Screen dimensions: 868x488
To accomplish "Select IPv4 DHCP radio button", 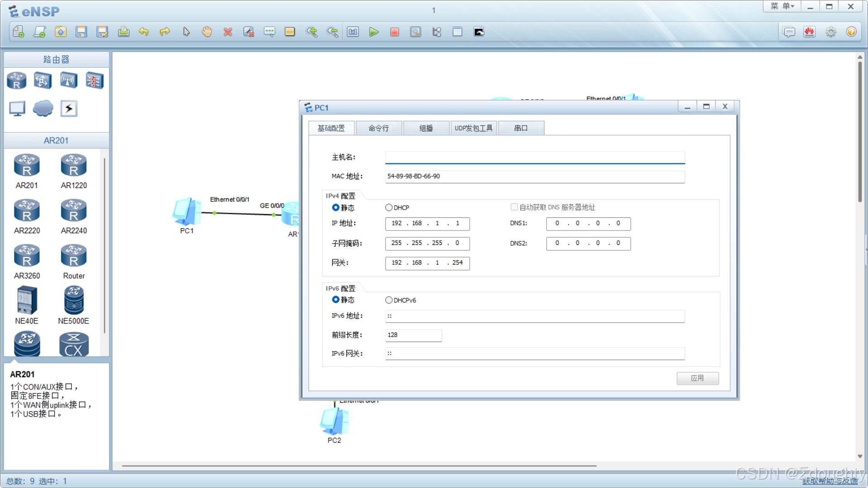I will (x=389, y=207).
